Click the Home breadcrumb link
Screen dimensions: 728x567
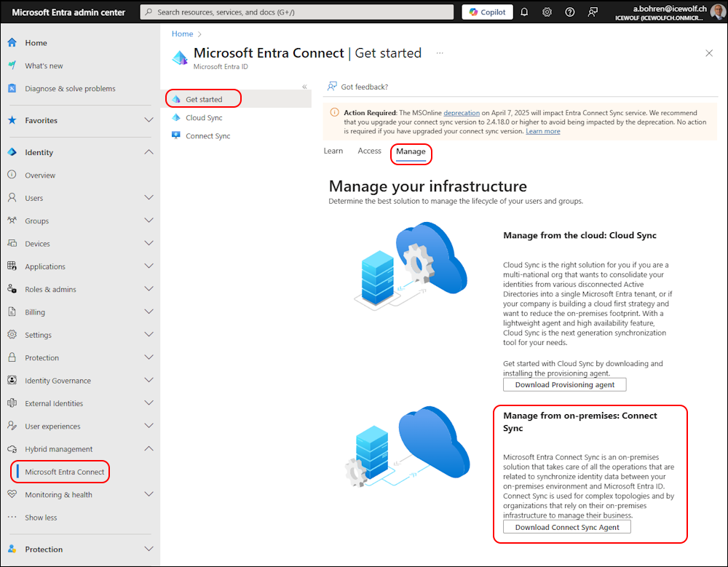coord(183,34)
